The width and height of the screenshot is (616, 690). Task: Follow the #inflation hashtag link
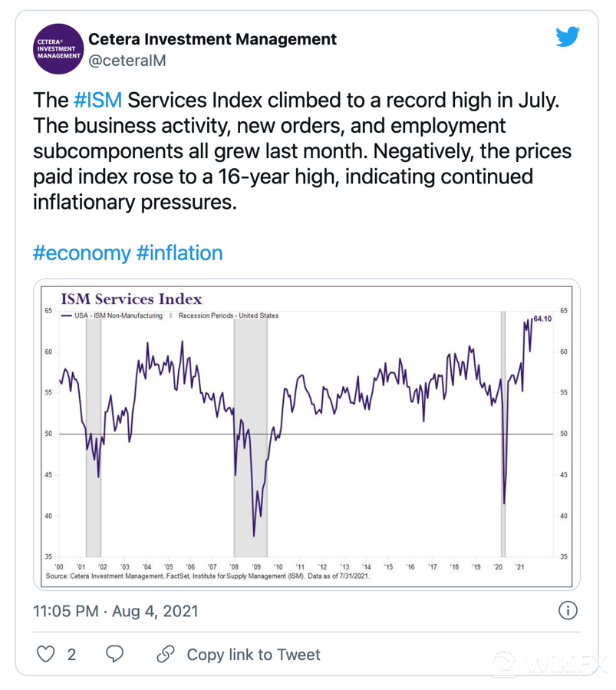click(179, 253)
